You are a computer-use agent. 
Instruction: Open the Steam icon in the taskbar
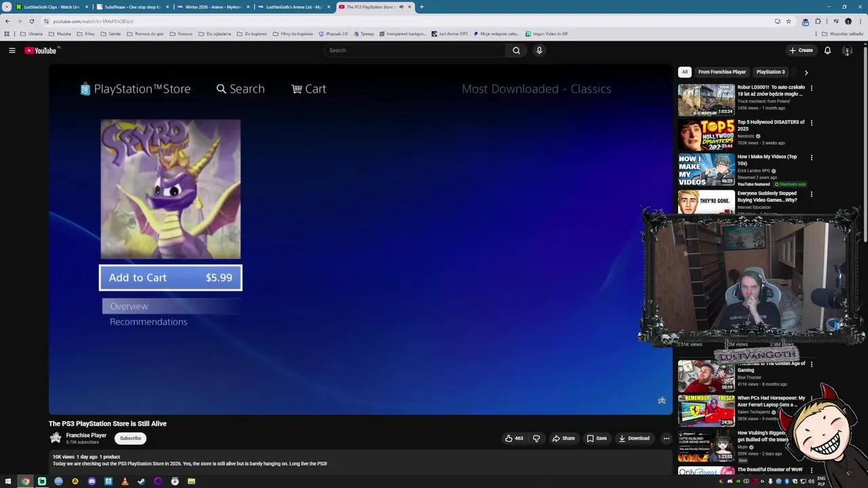141,481
